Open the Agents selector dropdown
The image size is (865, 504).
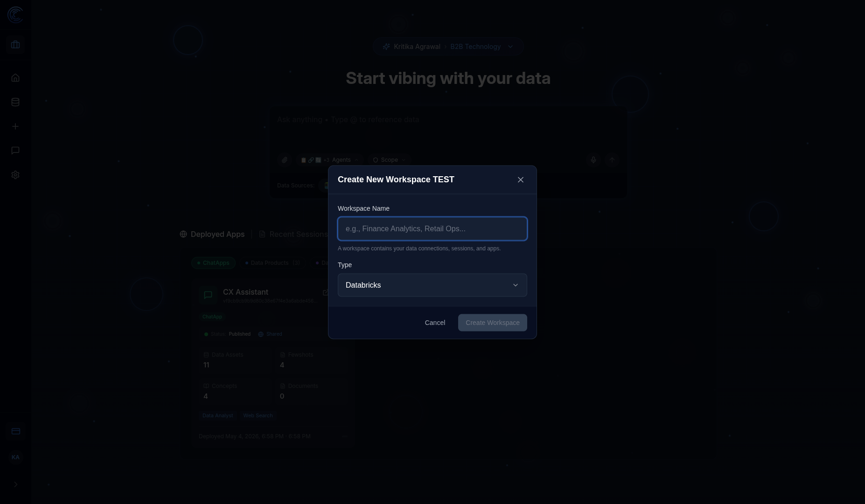pyautogui.click(x=329, y=160)
